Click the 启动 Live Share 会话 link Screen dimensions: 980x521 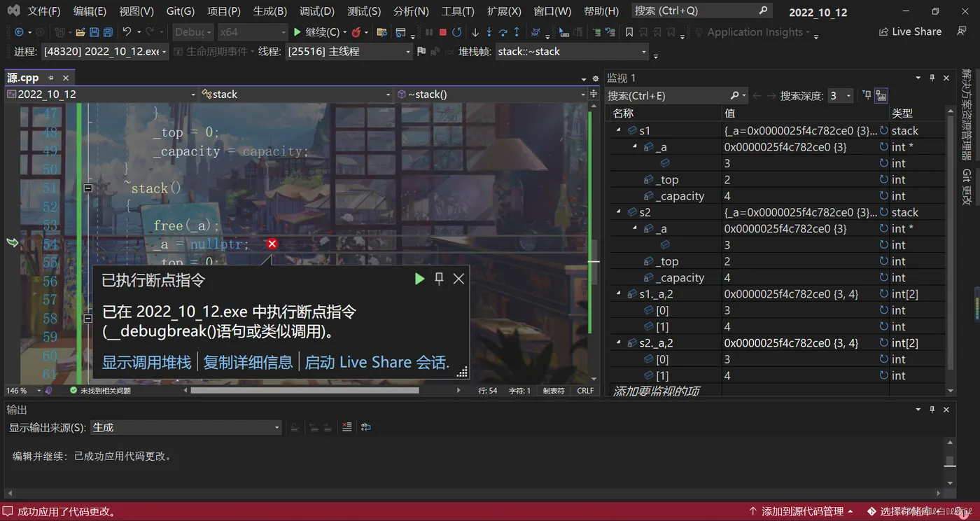pos(377,362)
